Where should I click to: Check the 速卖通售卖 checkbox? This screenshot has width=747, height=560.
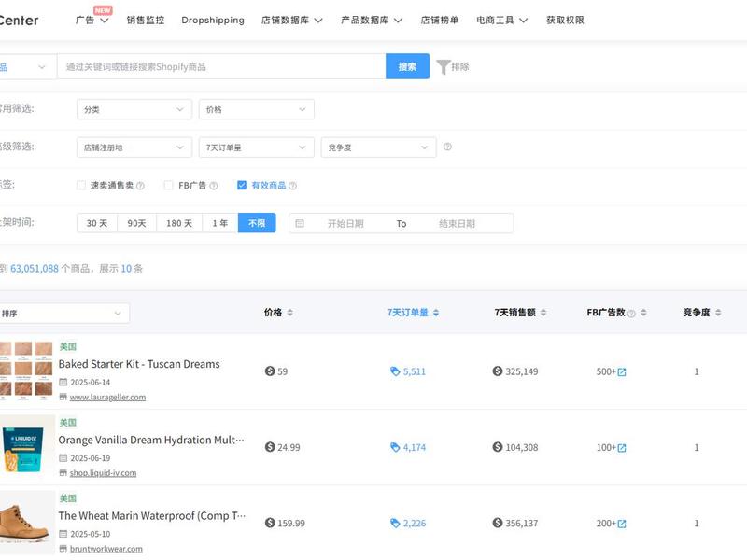[x=81, y=185]
